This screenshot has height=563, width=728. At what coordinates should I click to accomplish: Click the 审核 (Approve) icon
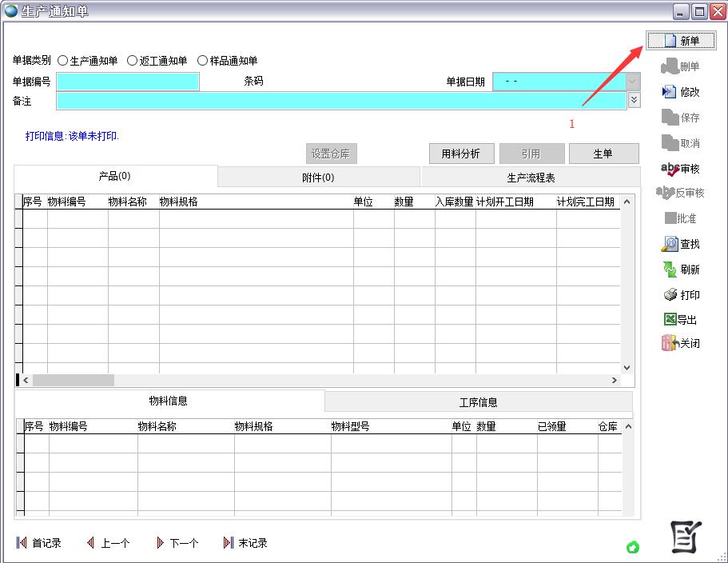[670, 169]
